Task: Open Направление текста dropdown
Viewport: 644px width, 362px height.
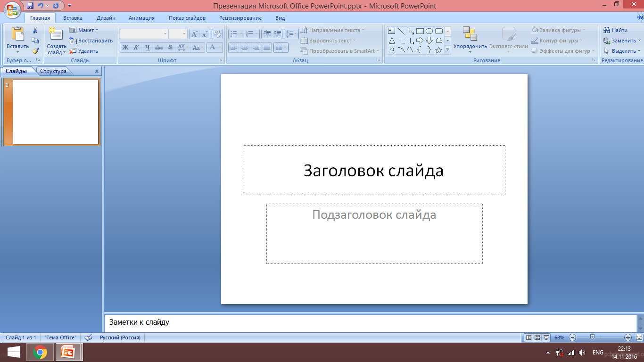Action: [333, 30]
